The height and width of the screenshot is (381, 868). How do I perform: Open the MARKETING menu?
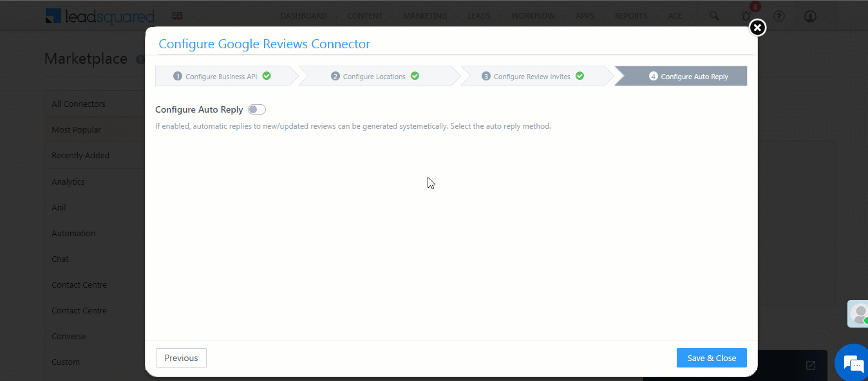(425, 16)
